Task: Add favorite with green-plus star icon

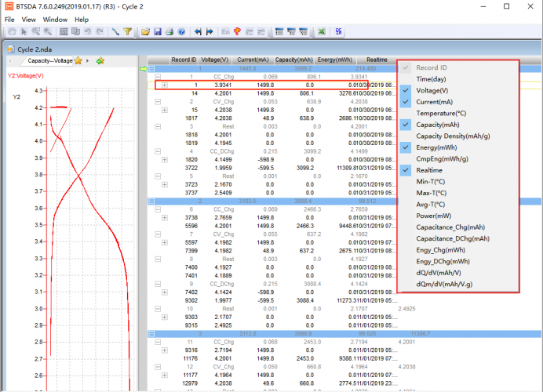Action: click(100, 61)
